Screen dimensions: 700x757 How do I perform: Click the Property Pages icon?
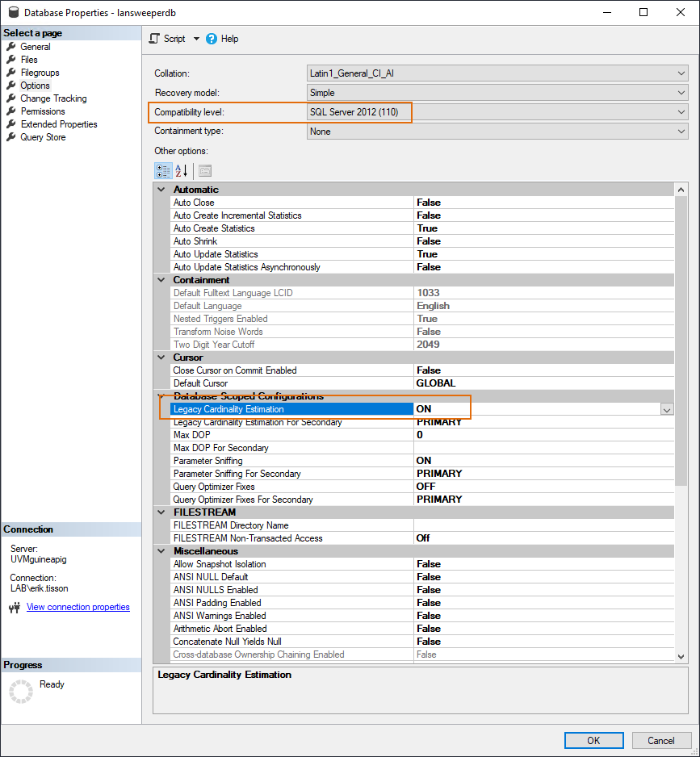(205, 170)
